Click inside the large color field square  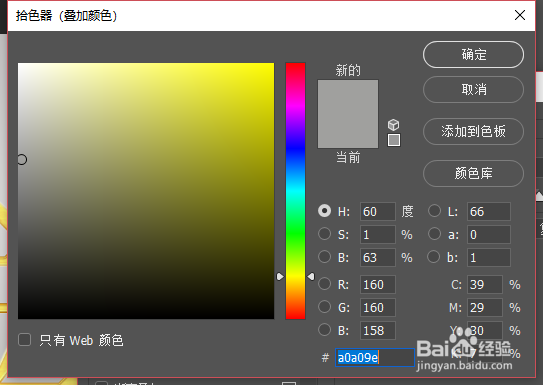click(146, 191)
